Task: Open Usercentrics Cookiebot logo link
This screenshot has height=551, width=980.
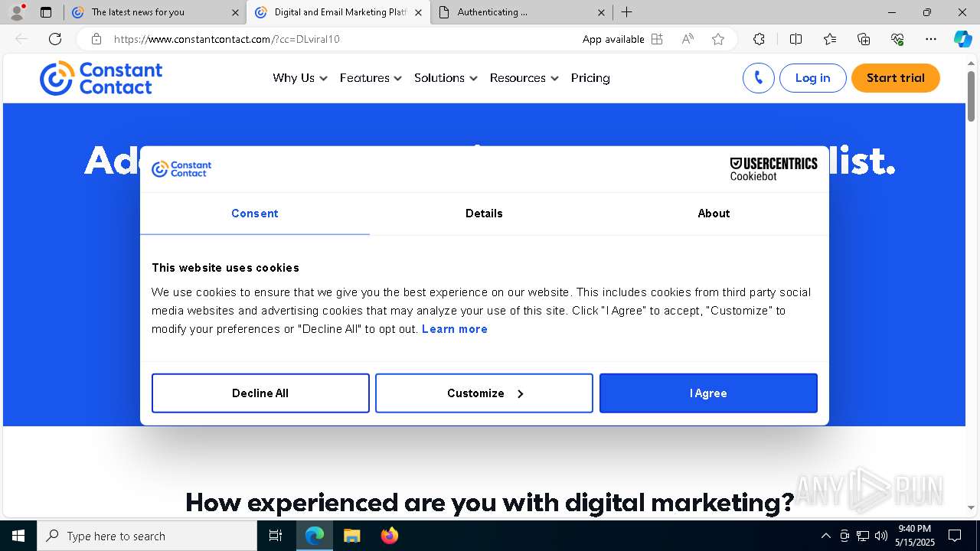Action: (x=773, y=169)
